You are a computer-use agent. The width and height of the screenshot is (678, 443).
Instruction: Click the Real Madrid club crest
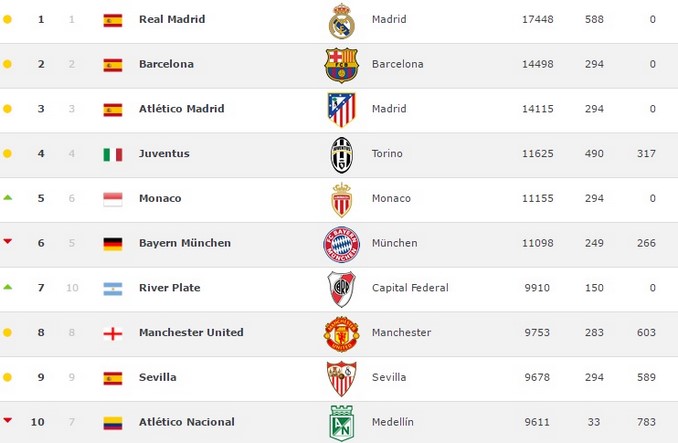coord(342,21)
